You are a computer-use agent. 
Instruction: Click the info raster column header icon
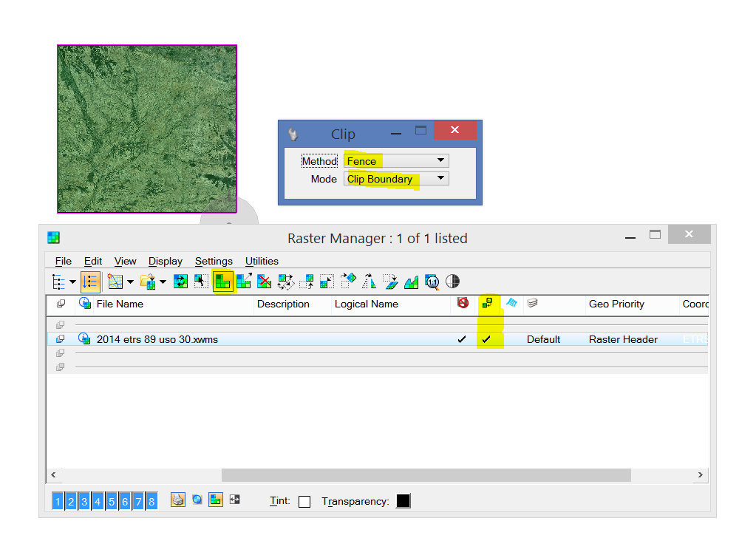85,303
